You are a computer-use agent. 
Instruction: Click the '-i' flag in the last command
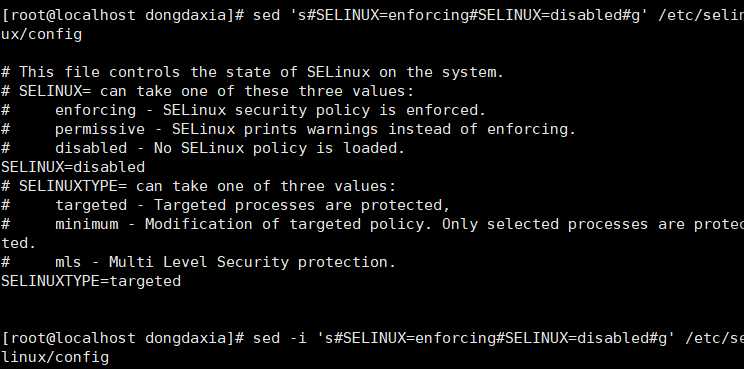point(297,338)
